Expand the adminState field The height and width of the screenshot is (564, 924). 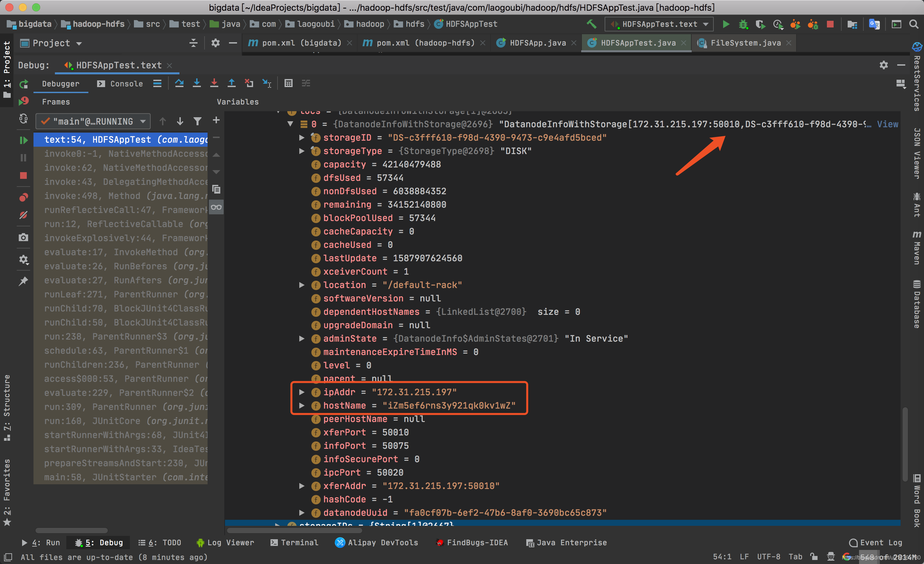[x=302, y=339]
